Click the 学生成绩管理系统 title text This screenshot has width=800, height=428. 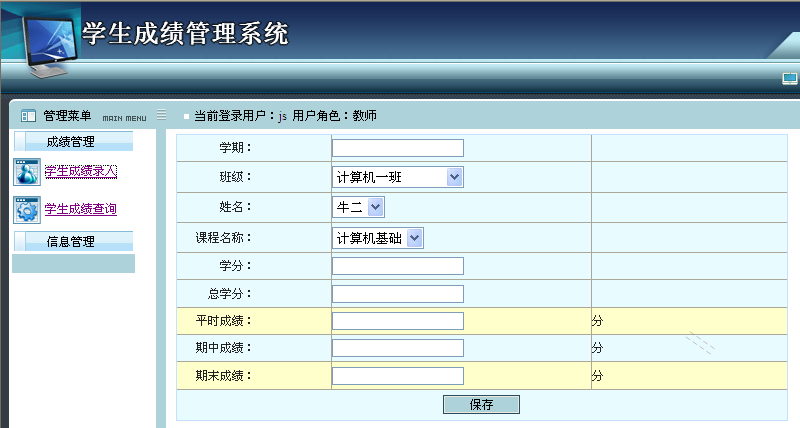(x=185, y=34)
